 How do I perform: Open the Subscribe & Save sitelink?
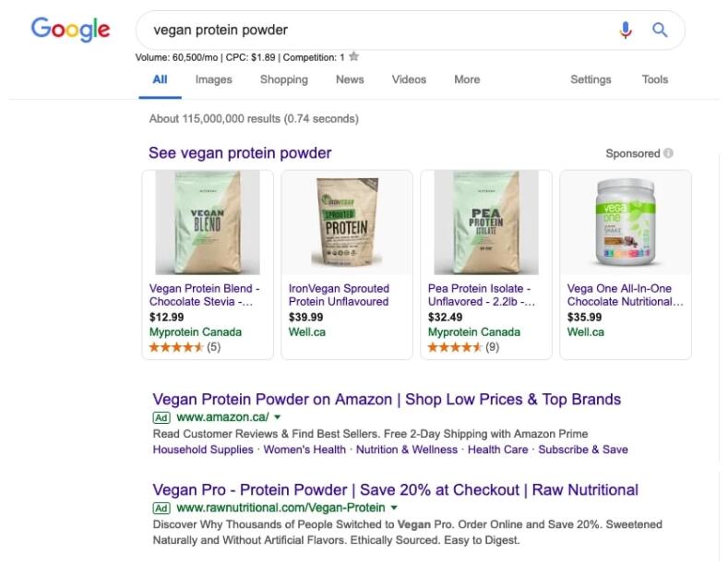point(583,450)
